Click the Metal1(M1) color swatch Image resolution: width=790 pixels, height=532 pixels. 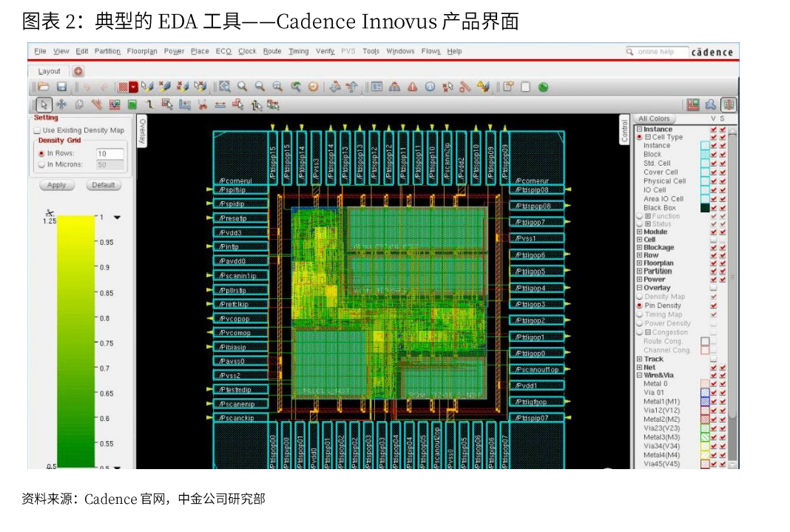pyautogui.click(x=705, y=402)
